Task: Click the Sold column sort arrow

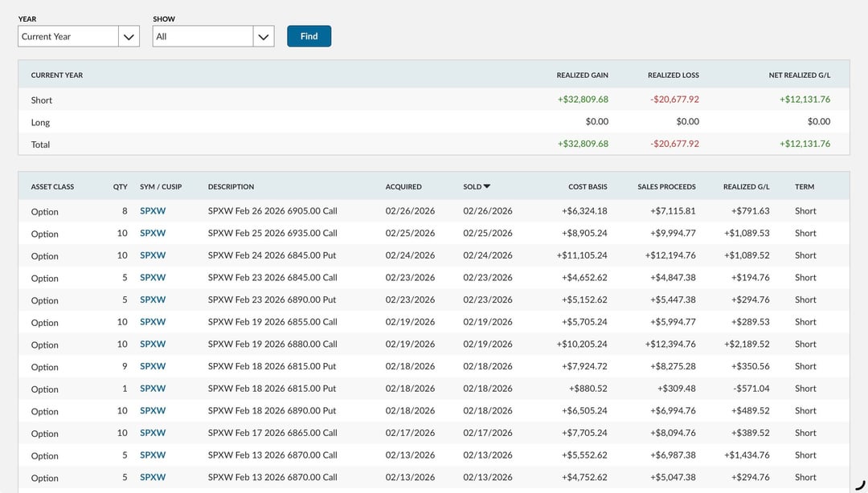Action: [487, 186]
